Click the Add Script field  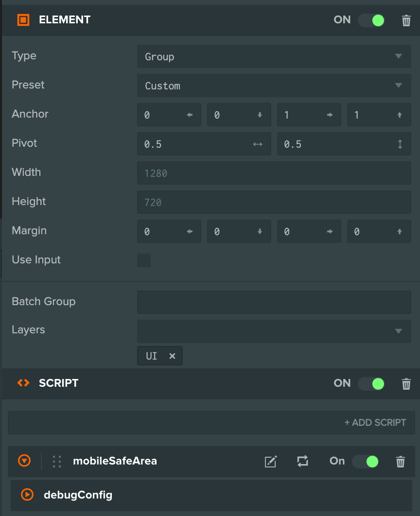pos(211,423)
